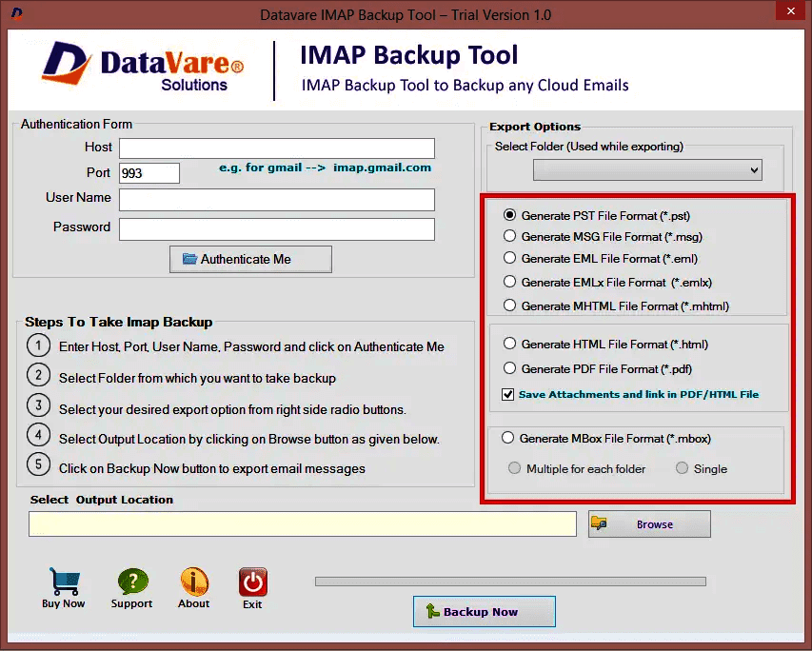Open the Select Folder dropdown
Image resolution: width=812 pixels, height=651 pixels.
[x=647, y=169]
